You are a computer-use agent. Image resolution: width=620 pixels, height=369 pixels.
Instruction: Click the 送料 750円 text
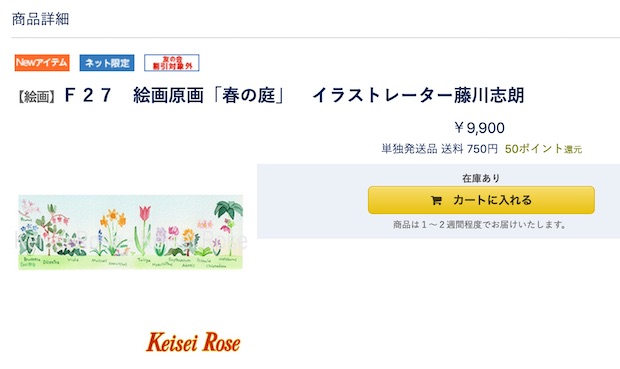469,149
